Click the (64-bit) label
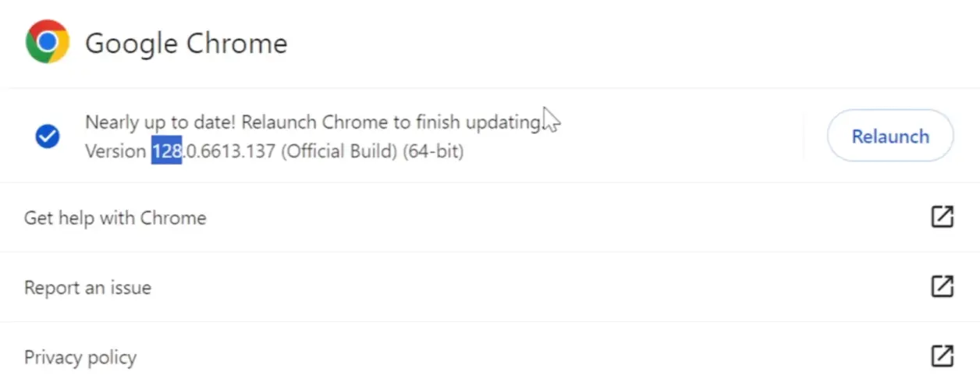The image size is (980, 386). coord(433,151)
